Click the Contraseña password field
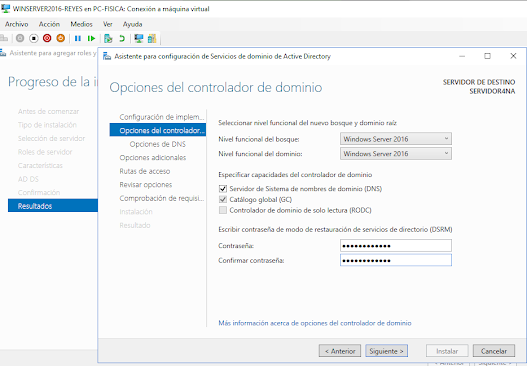This screenshot has height=366, width=527. point(396,246)
